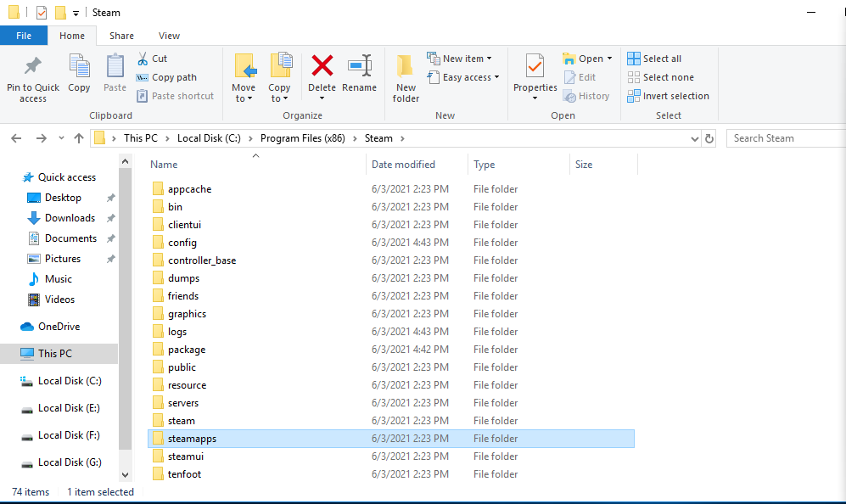Click Invert selection in the ribbon
Screen dimensions: 846x504
668,96
